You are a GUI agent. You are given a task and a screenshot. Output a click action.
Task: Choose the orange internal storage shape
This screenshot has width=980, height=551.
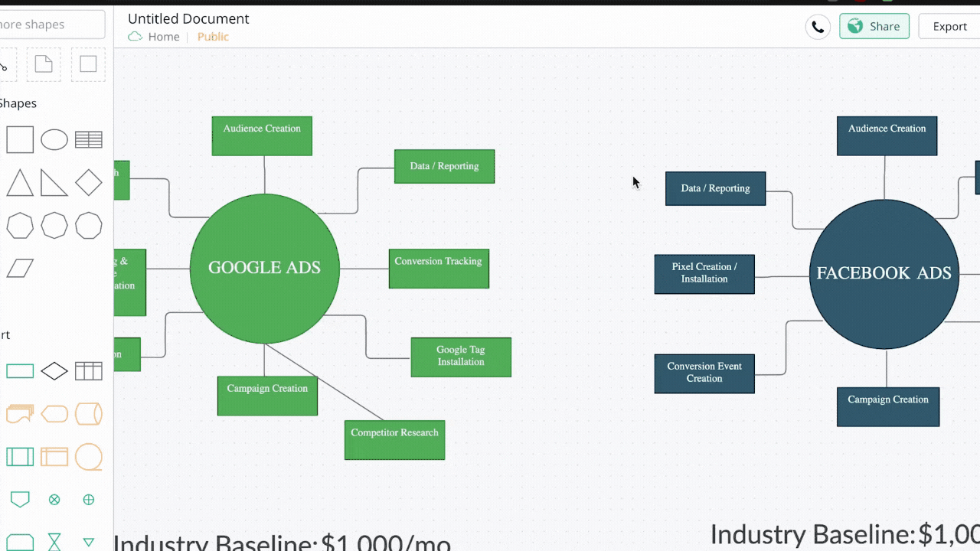click(54, 457)
